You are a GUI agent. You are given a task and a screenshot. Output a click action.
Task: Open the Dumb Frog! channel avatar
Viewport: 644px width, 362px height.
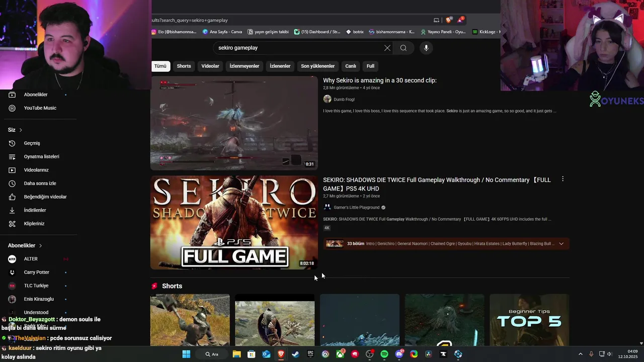tap(327, 99)
